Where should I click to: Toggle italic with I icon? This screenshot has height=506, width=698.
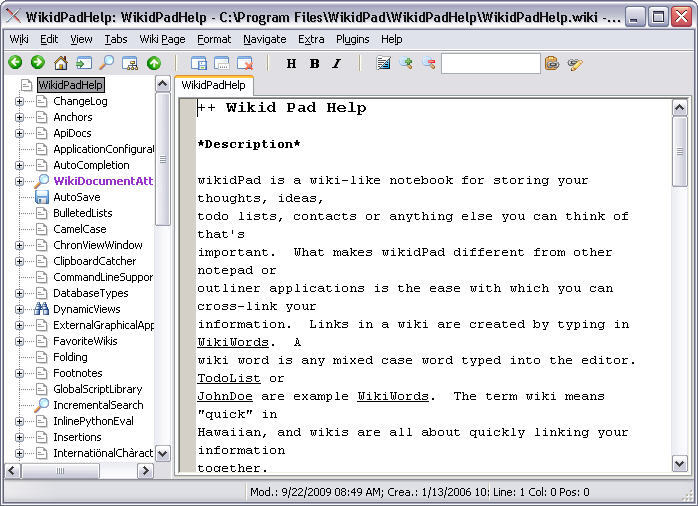coord(337,64)
